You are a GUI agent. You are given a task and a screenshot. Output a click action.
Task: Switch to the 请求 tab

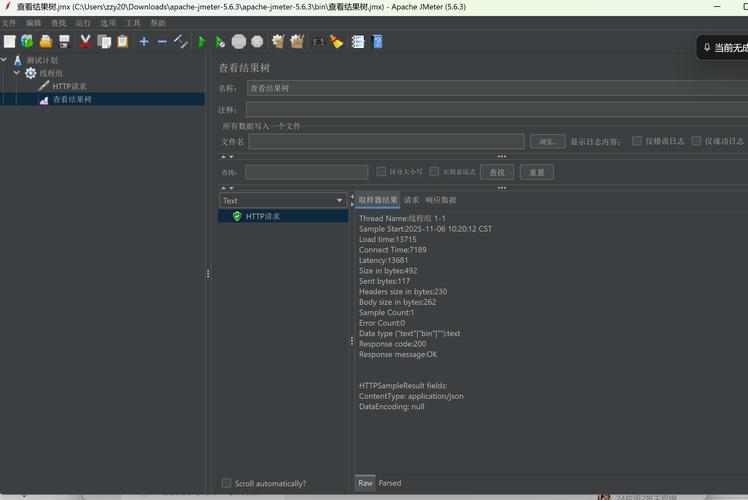pyautogui.click(x=411, y=200)
